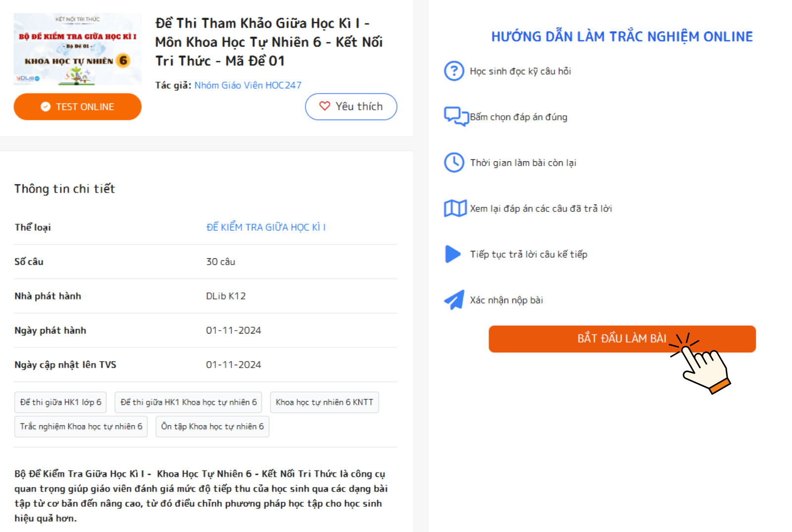Image resolution: width=792 pixels, height=532 pixels.
Task: Select tag Đề thi giữa HK1 lớp 6
Action: [61, 402]
